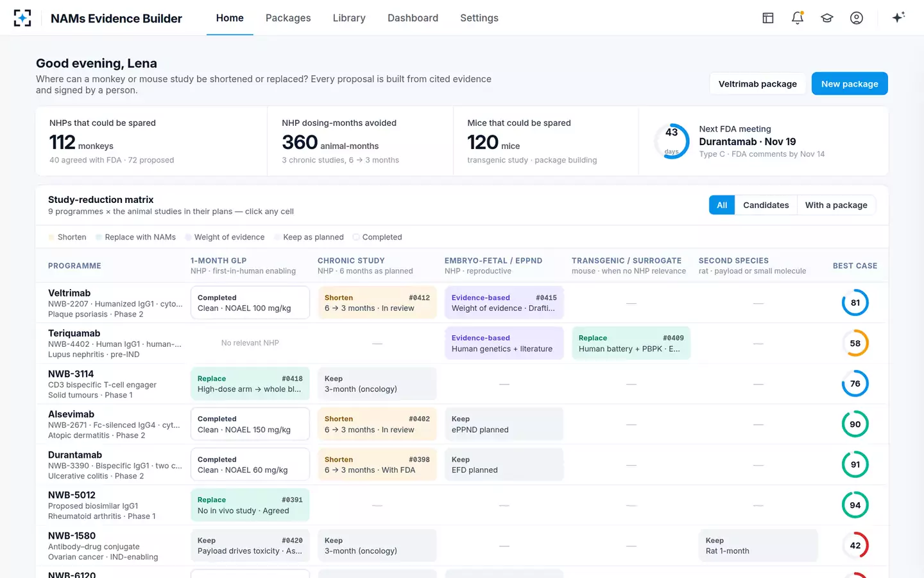Click the Completed legend item
Image resolution: width=924 pixels, height=578 pixels.
coord(377,237)
